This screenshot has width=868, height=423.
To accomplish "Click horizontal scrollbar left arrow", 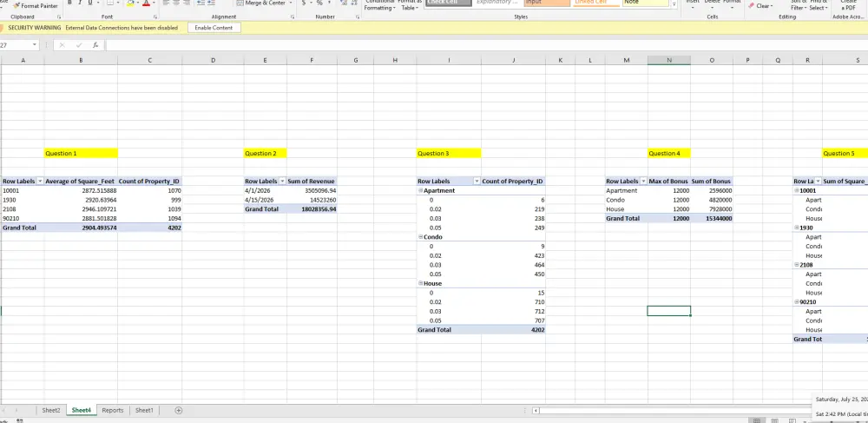I will [536, 411].
